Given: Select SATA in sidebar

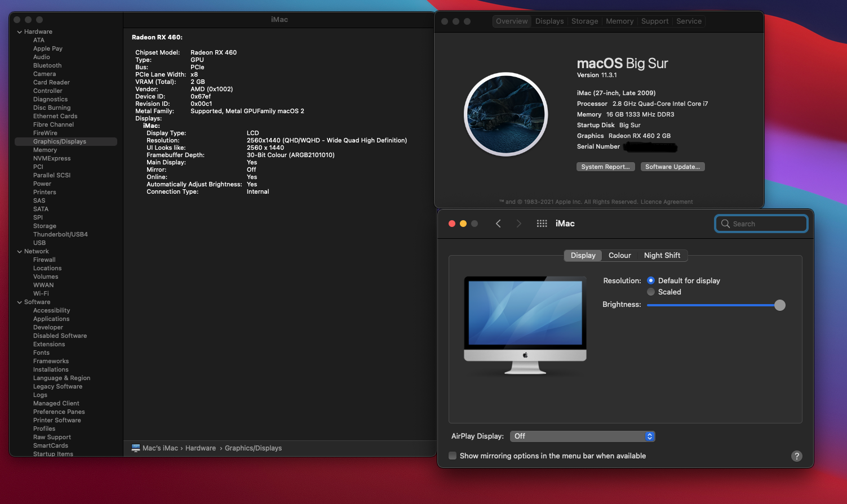Looking at the screenshot, I should click(x=41, y=209).
